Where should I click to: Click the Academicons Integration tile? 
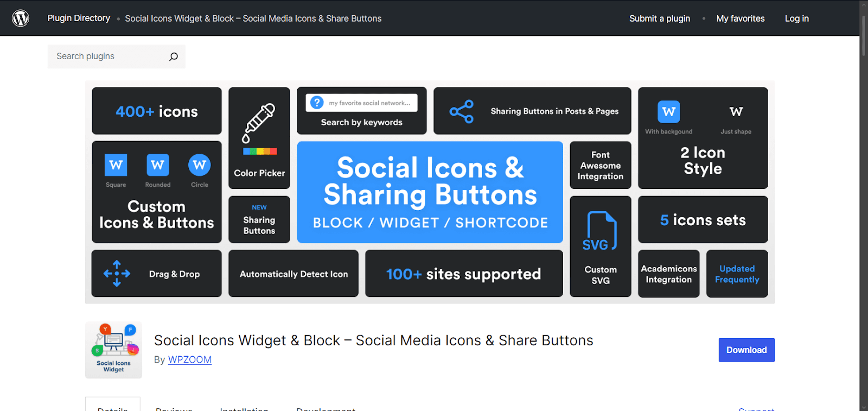click(x=669, y=274)
